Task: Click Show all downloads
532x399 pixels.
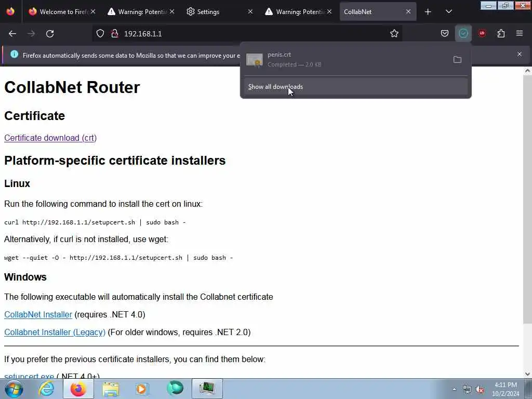Action: click(355, 87)
